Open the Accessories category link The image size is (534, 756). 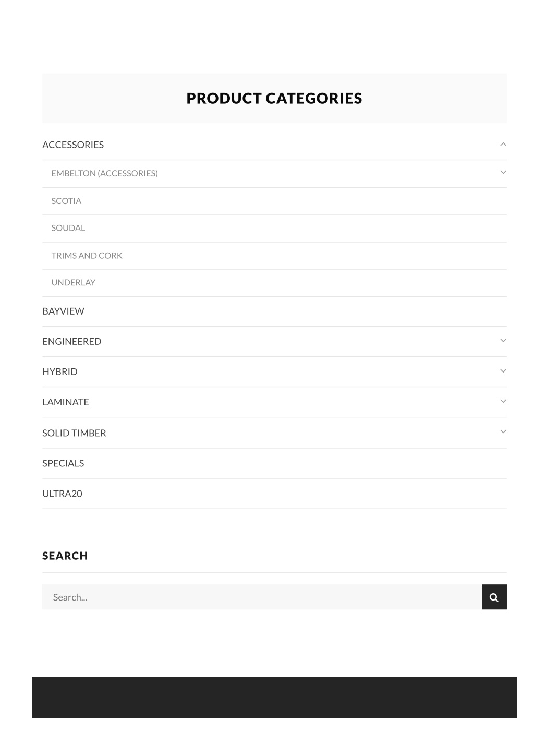[73, 145]
